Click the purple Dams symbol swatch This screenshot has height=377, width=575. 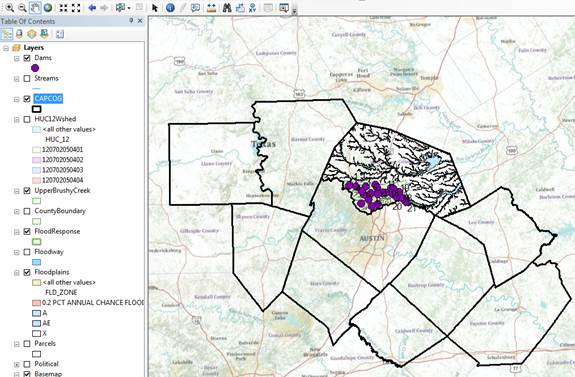tap(35, 68)
